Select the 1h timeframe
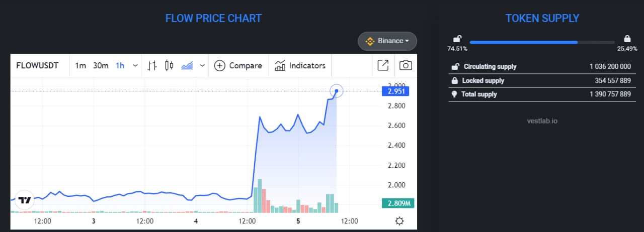Viewport: 644px width, 232px height. (x=120, y=66)
